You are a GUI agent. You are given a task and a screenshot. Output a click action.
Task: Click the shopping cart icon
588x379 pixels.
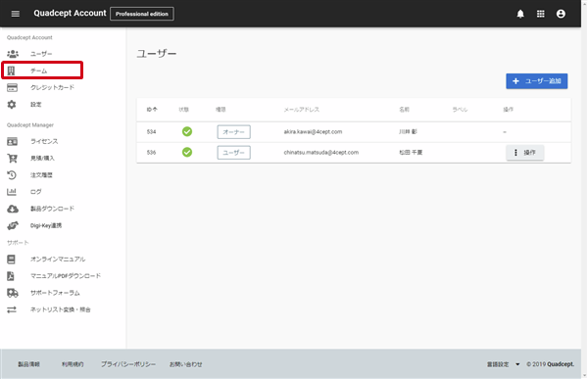pyautogui.click(x=12, y=159)
